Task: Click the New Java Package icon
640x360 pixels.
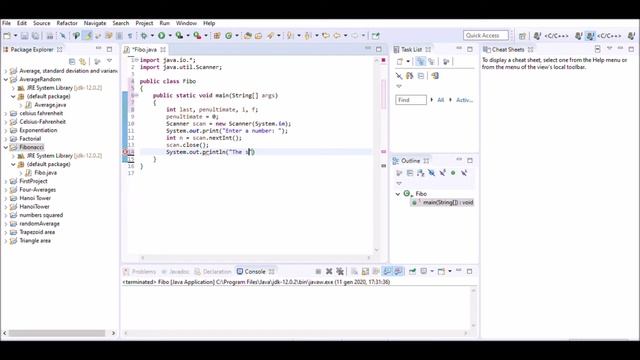Action: pyautogui.click(x=217, y=36)
